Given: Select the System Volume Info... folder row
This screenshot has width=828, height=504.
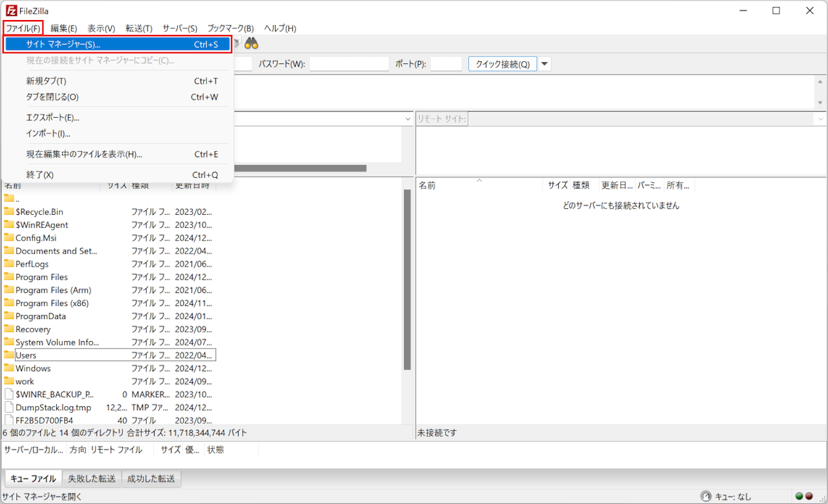Looking at the screenshot, I should pos(109,342).
